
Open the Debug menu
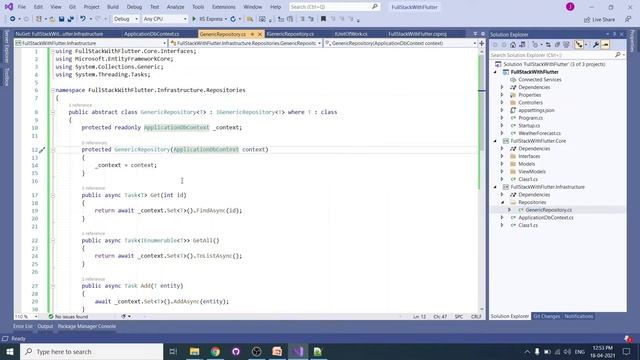coord(134,7)
